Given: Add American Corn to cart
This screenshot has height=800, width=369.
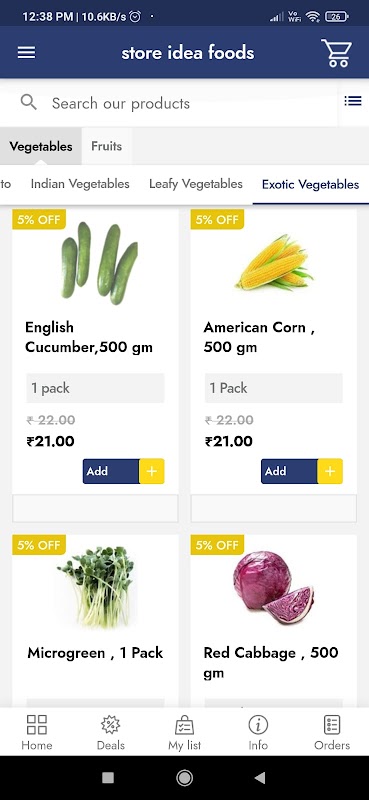Looking at the screenshot, I should 289,471.
